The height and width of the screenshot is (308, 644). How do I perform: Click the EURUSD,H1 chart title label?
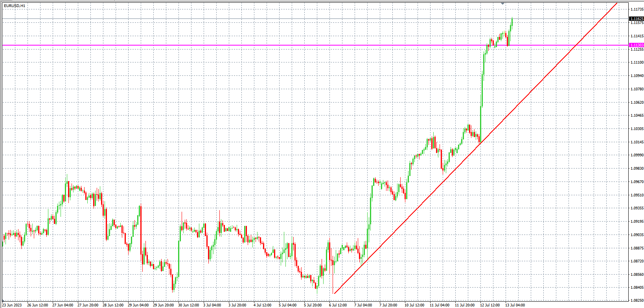(x=15, y=6)
